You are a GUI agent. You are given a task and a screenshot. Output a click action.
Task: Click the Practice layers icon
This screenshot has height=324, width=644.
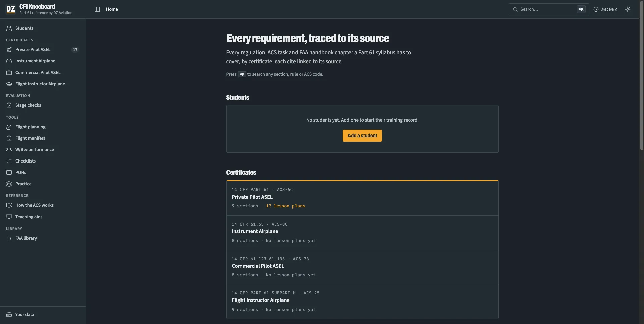click(x=9, y=184)
